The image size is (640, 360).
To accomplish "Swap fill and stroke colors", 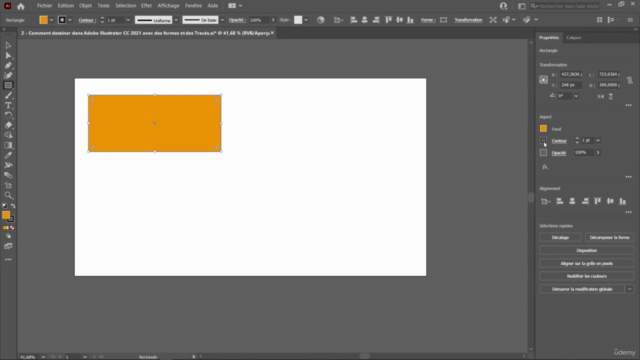I will pos(13,206).
